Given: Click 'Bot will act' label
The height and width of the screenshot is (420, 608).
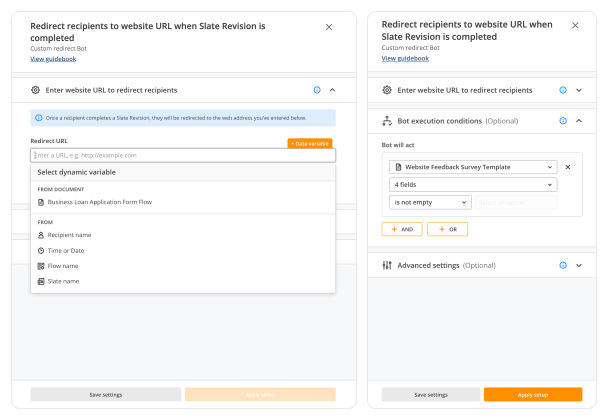Looking at the screenshot, I should (x=398, y=145).
